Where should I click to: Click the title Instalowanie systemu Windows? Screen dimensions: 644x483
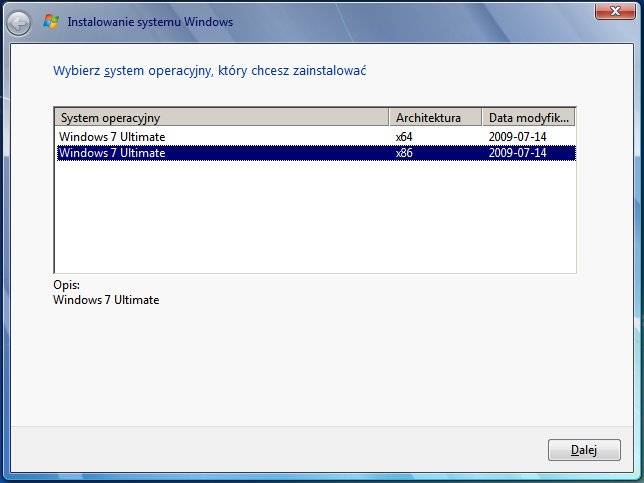150,22
